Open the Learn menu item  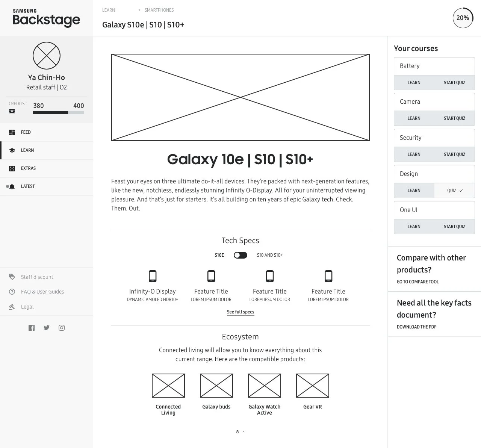47,150
